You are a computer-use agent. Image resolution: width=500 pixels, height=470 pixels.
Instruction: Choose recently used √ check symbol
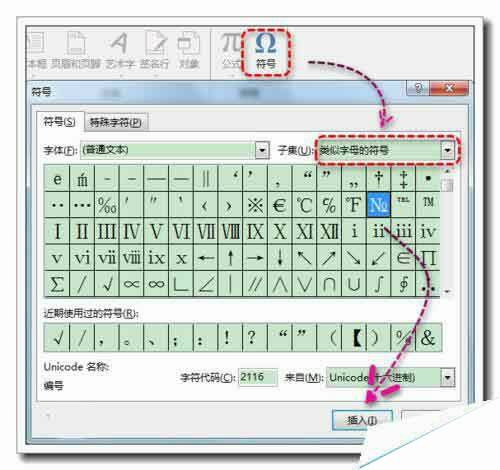[x=57, y=337]
